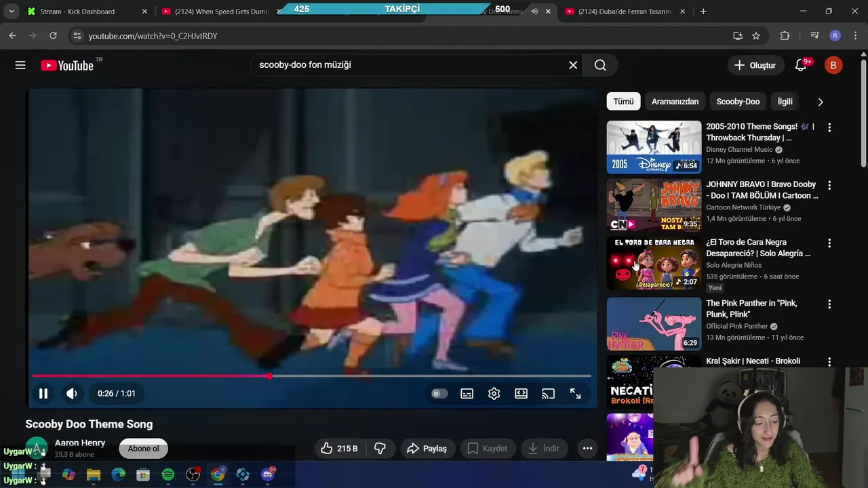Viewport: 868px width, 488px height.
Task: Toggle the autoplay switch in player
Action: coord(439,393)
